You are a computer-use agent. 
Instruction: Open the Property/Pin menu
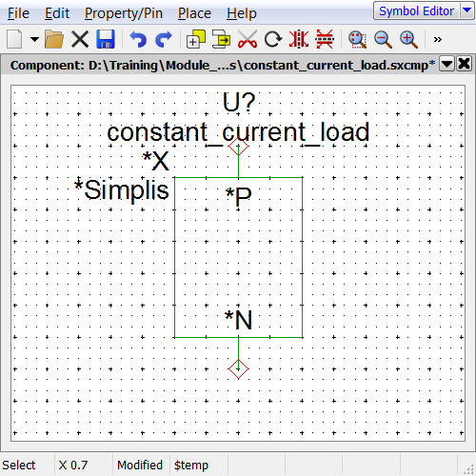click(124, 13)
